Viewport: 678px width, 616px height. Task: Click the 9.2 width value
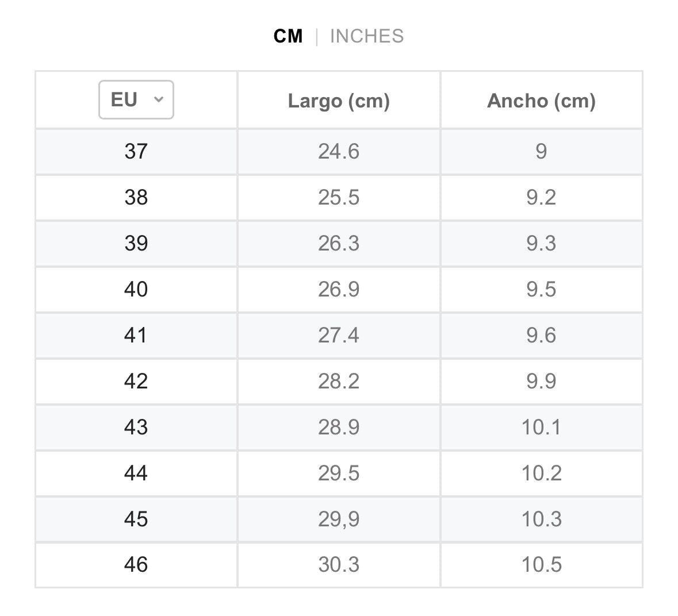coord(541,197)
